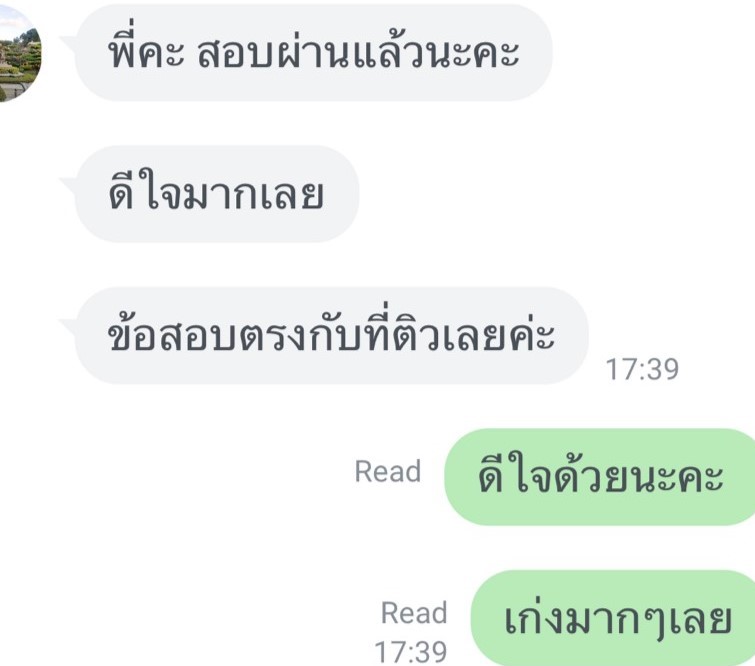Click the 17:39 timestamp below last Read label

point(411,652)
